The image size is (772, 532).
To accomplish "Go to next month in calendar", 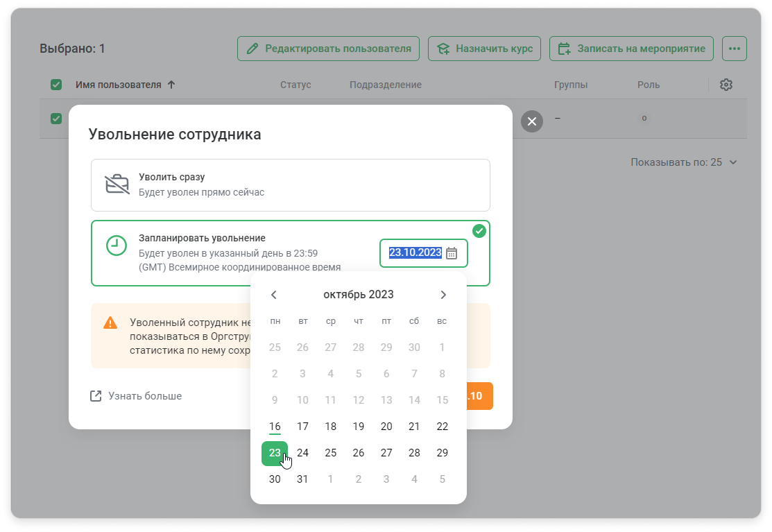I will point(443,295).
